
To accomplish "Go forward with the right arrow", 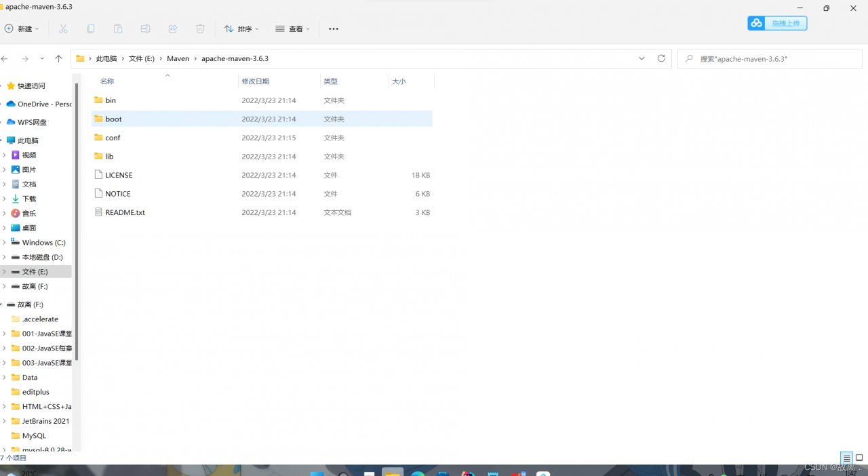I will (25, 59).
